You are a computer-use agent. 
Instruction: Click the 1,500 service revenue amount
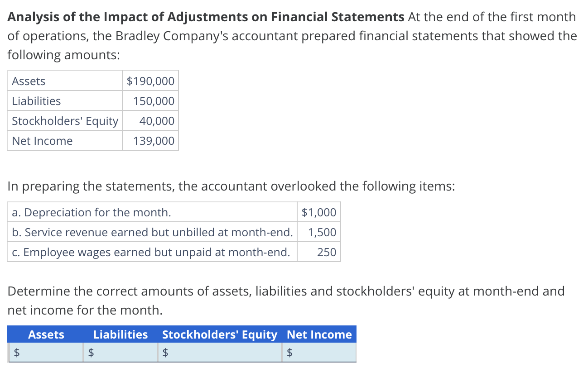[x=322, y=232]
